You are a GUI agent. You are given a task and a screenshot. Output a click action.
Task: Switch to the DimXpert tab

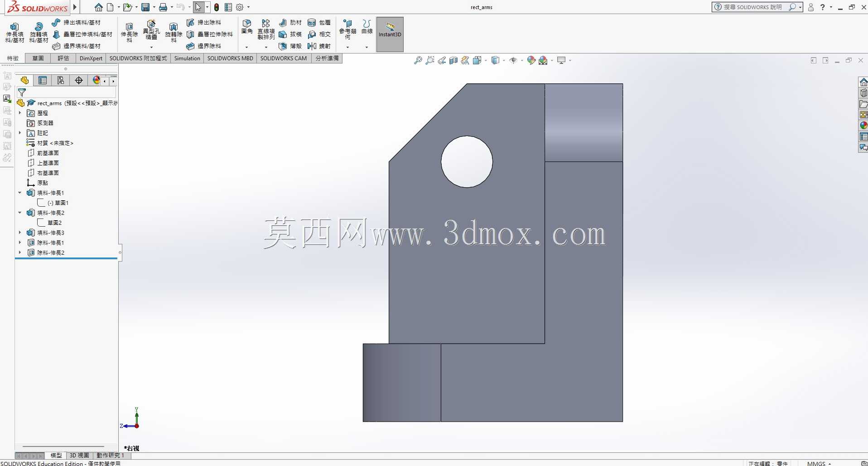(x=91, y=58)
